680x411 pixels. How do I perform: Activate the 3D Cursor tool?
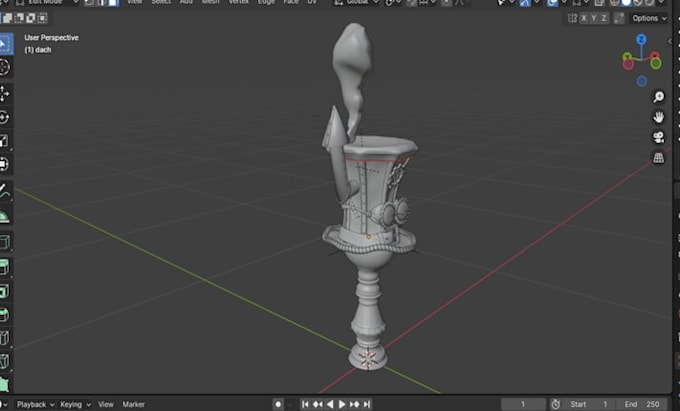coord(5,68)
